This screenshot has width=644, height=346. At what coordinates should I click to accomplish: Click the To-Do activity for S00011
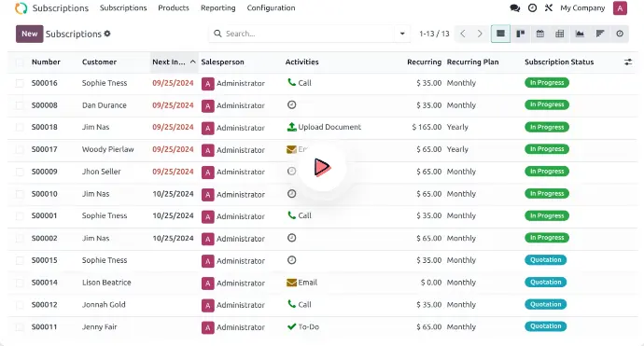click(303, 326)
